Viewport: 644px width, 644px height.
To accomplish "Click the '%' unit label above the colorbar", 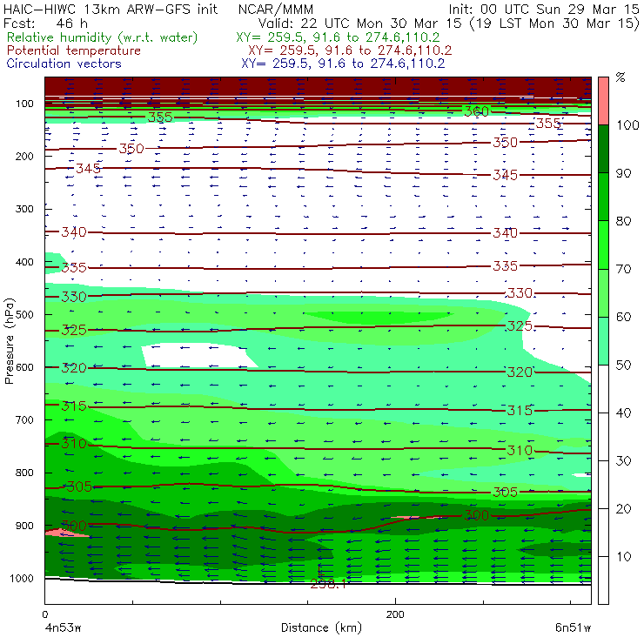I will [621, 77].
